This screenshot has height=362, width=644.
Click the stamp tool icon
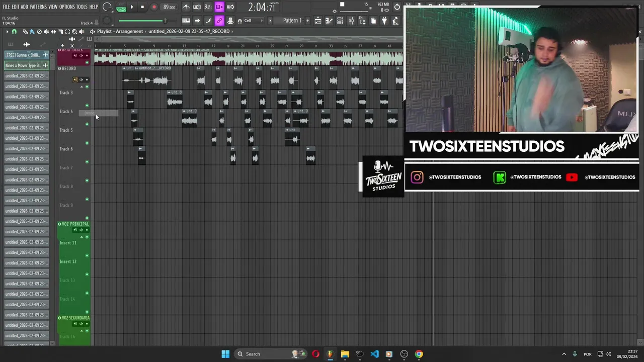point(230,21)
